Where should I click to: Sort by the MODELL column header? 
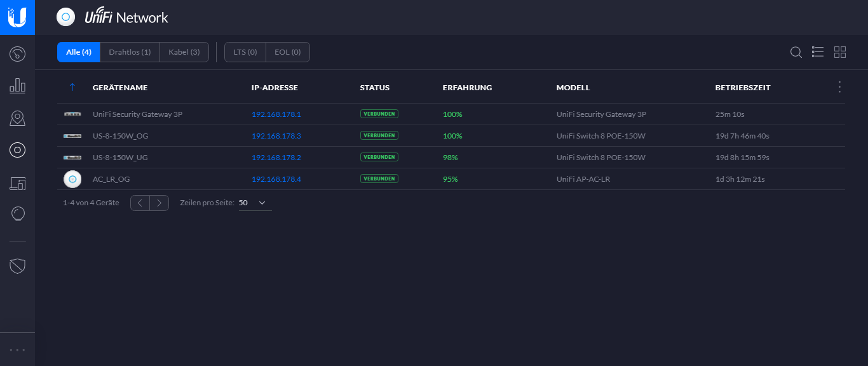coord(573,88)
